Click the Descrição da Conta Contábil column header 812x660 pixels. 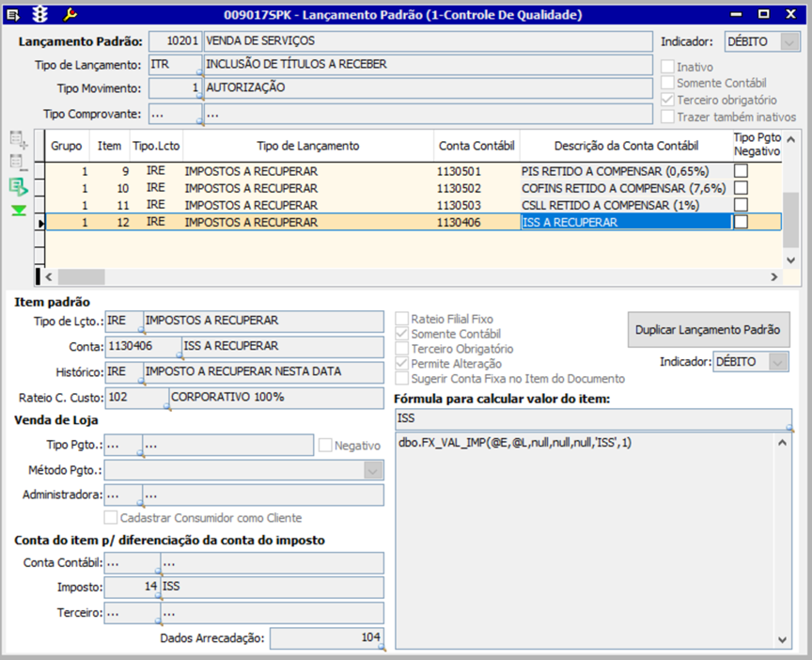coord(625,146)
